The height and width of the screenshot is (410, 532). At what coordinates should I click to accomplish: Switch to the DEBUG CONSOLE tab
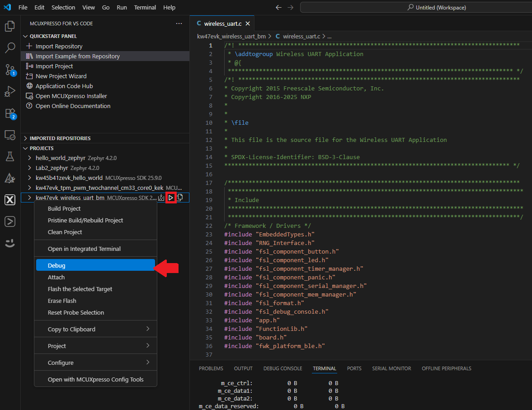(282, 368)
